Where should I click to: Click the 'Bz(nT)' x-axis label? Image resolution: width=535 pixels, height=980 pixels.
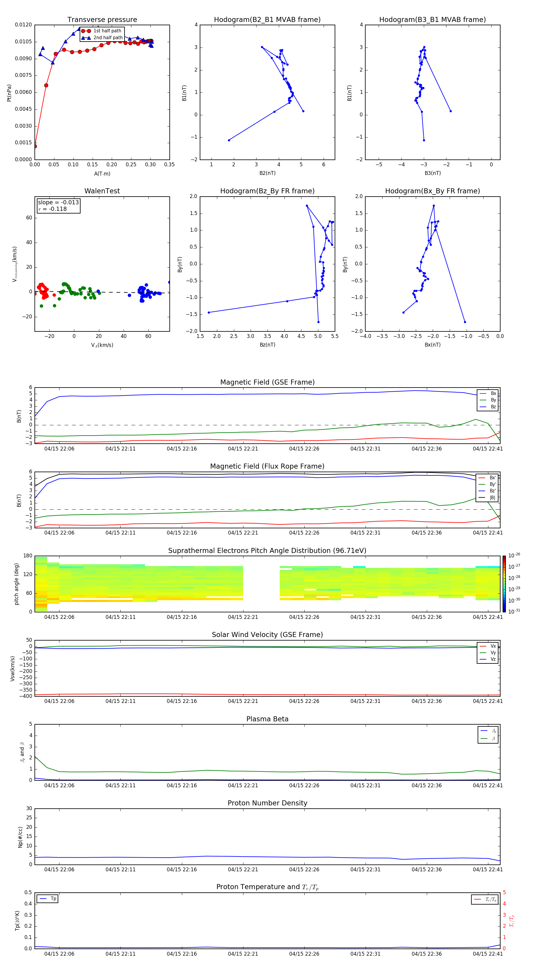point(267,345)
